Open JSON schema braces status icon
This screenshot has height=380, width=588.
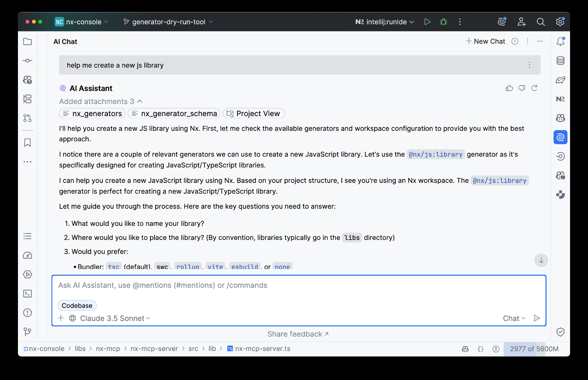tap(481, 349)
